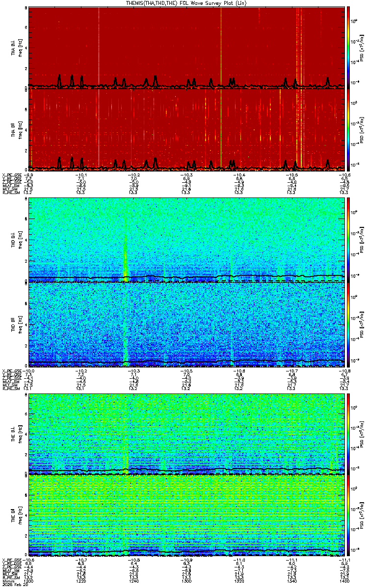Click the THE BL spectrogram panel
The width and height of the screenshot is (368, 588).
click(187, 433)
